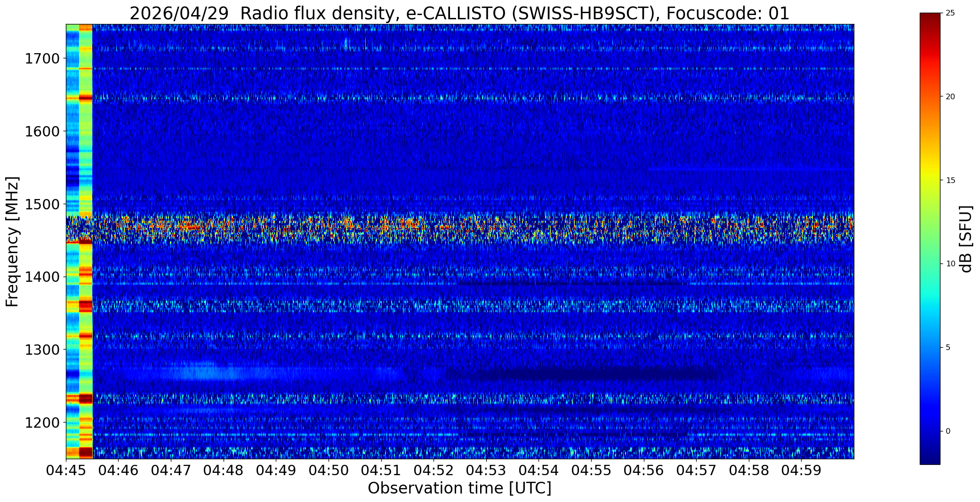980x502 pixels.
Task: Click the 04:47 time tick label
Action: click(x=171, y=470)
